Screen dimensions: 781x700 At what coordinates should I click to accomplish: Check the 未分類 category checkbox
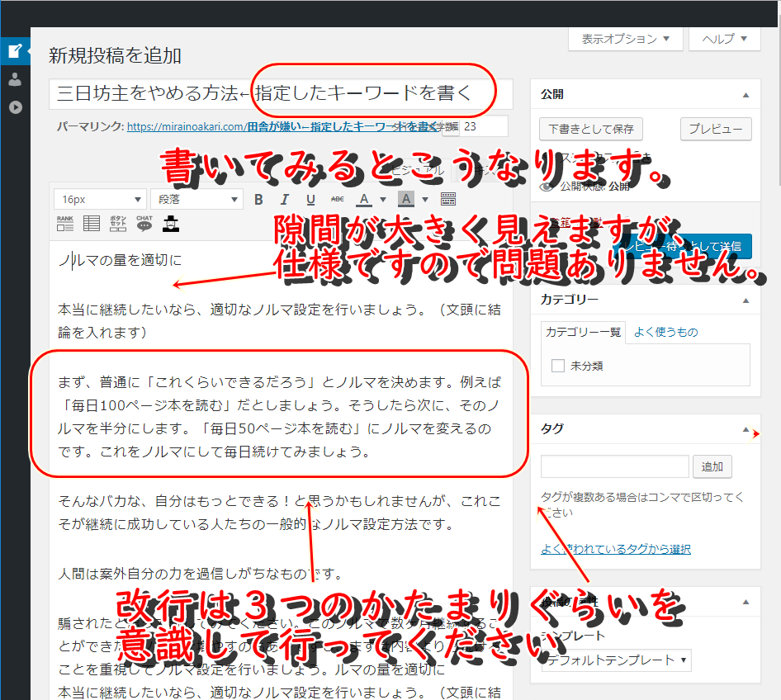(558, 366)
